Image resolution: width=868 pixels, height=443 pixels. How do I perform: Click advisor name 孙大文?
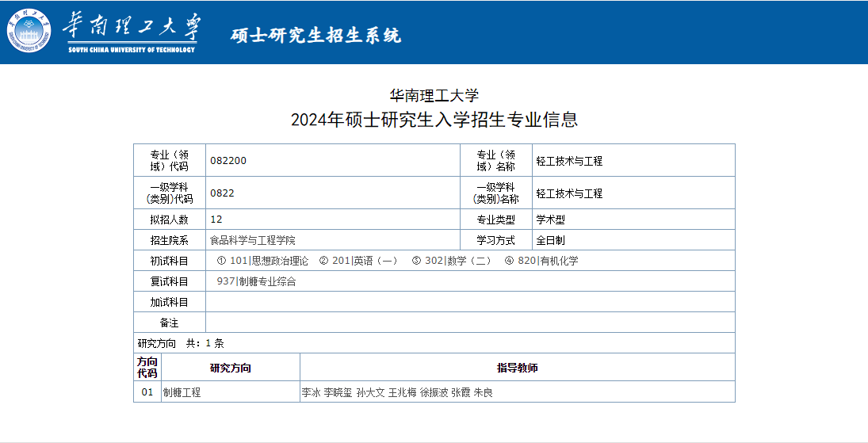coord(370,392)
